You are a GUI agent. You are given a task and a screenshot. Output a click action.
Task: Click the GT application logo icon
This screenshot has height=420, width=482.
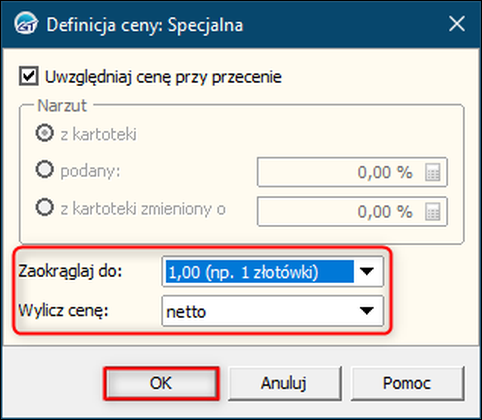(26, 23)
